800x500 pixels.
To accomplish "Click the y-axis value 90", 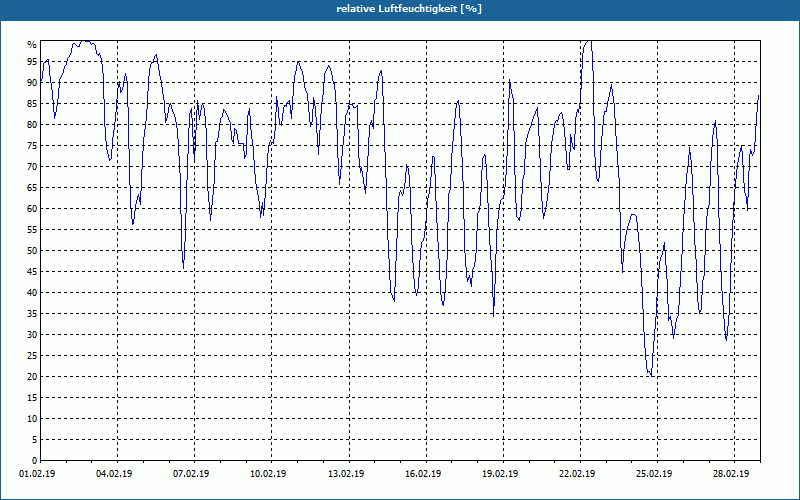I will (32, 83).
